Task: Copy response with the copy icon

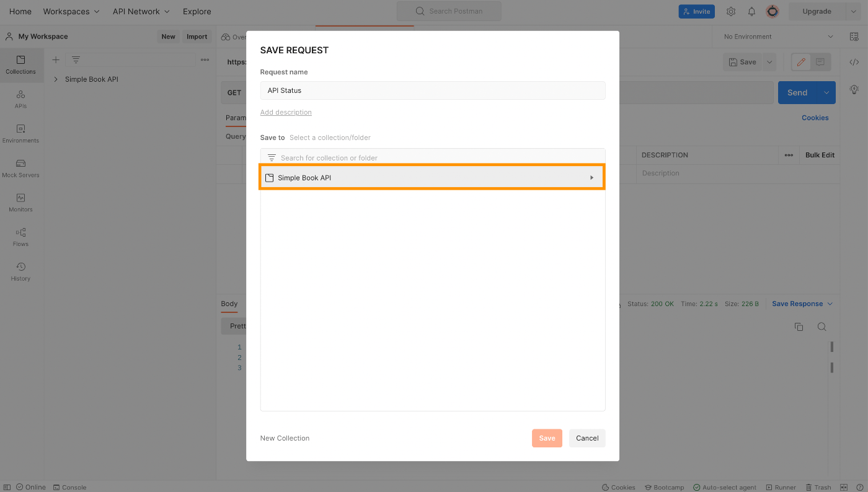Action: 799,327
